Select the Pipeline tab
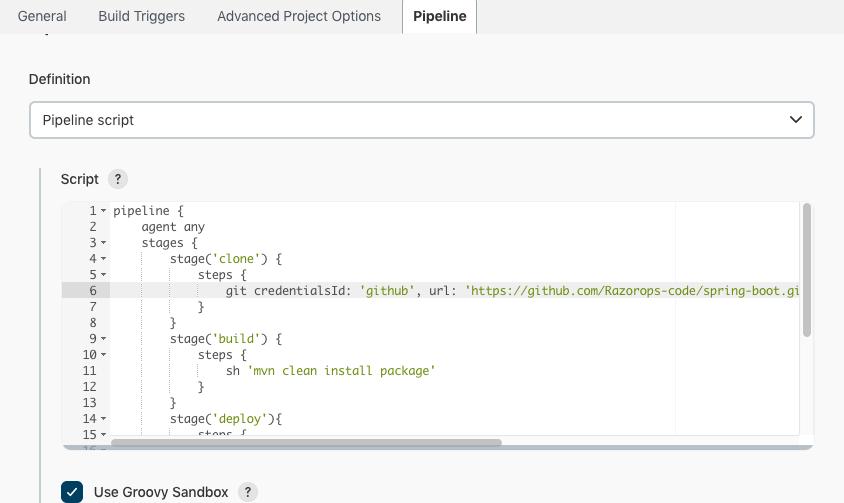The height and width of the screenshot is (503, 844). (439, 16)
